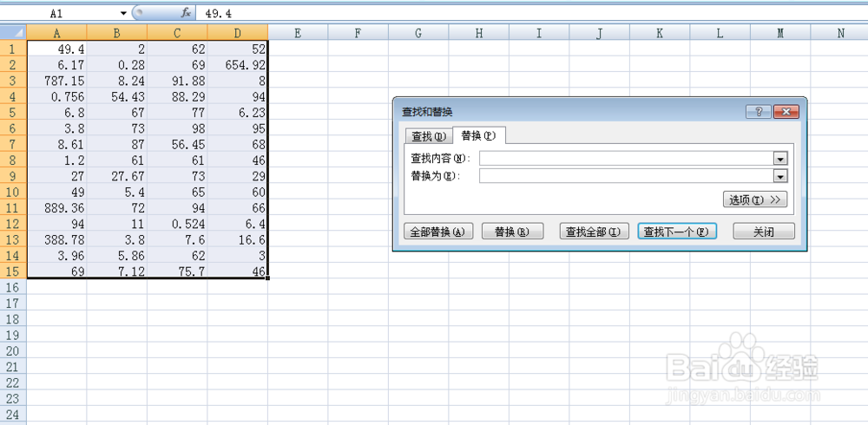
Task: Click cell containing 889.36
Action: pyautogui.click(x=57, y=208)
